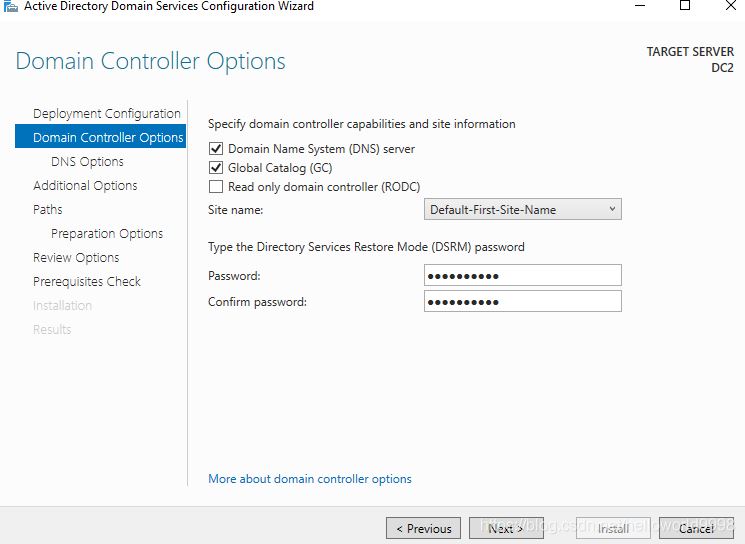The image size is (745, 544).
Task: Enable Read only domain controller (RODC)
Action: (216, 187)
